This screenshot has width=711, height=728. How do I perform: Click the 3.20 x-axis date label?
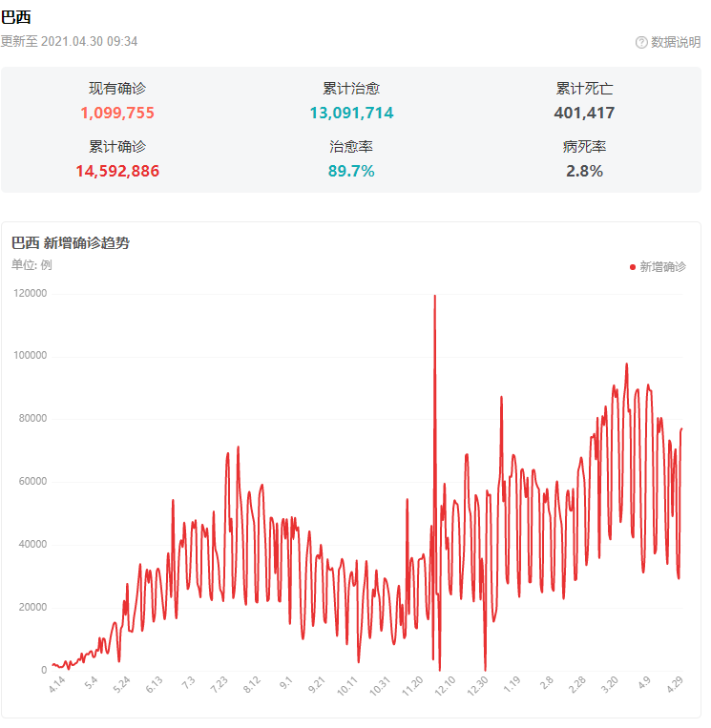coord(609,685)
